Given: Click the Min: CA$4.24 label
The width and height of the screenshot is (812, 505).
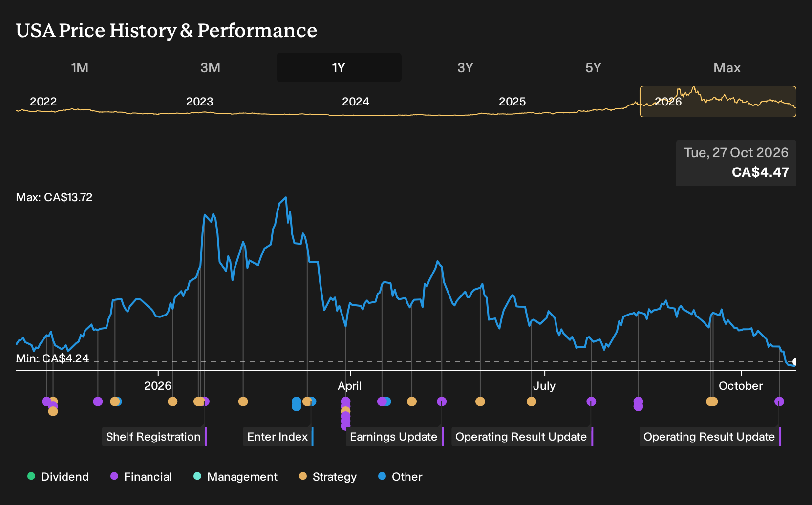Looking at the screenshot, I should [52, 358].
